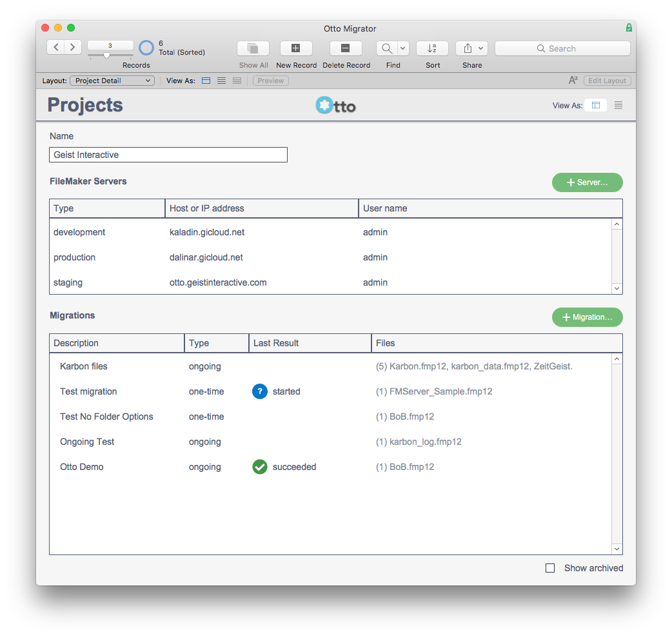Click the Find magnifier icon
Viewport: 672px width, 637px height.
[x=387, y=48]
